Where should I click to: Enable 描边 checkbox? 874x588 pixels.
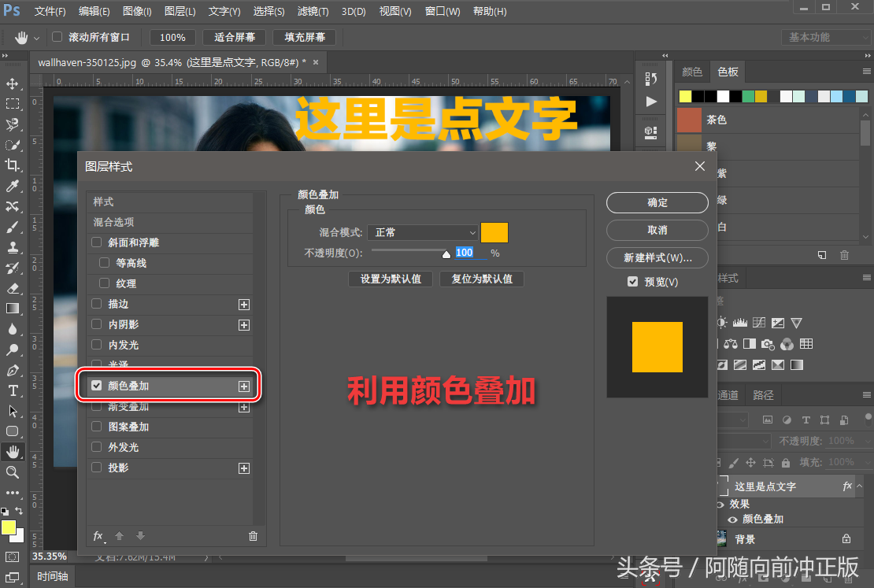(x=96, y=304)
